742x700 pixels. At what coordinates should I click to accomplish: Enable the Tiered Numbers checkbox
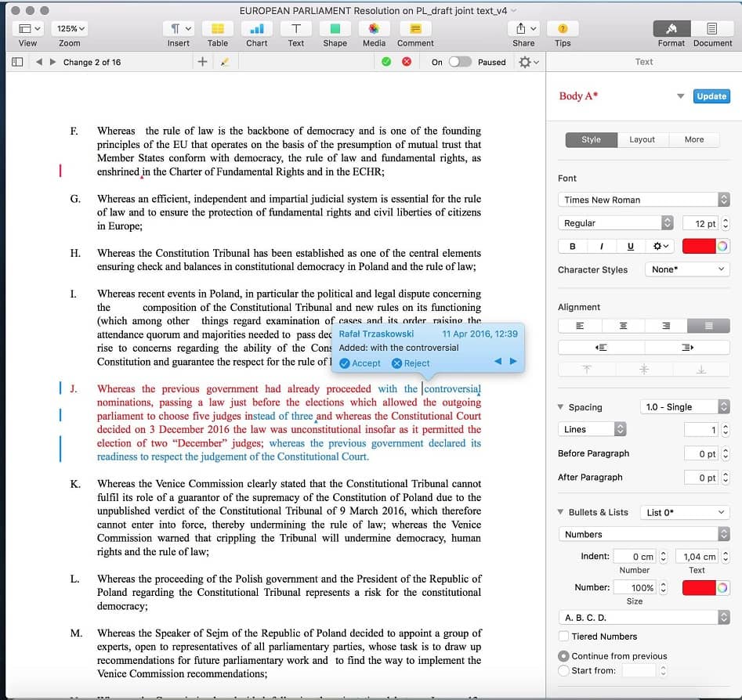tap(563, 637)
